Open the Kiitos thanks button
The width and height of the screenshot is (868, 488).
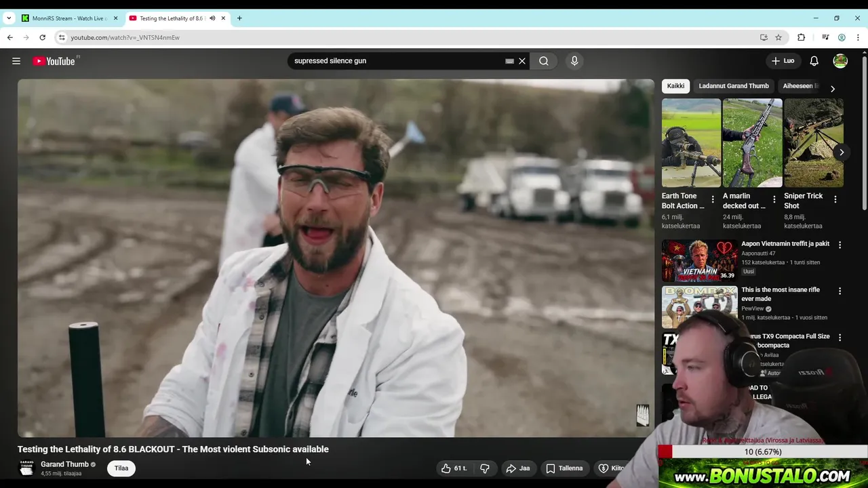coord(611,468)
